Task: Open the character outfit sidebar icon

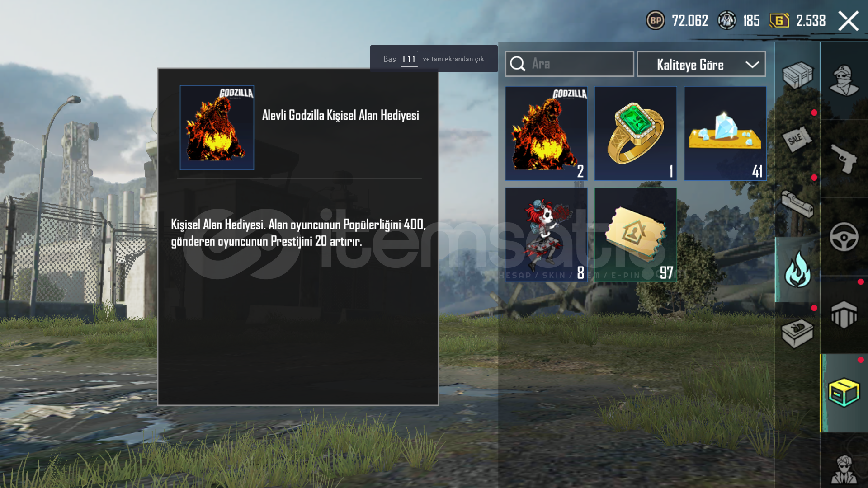Action: (844, 80)
